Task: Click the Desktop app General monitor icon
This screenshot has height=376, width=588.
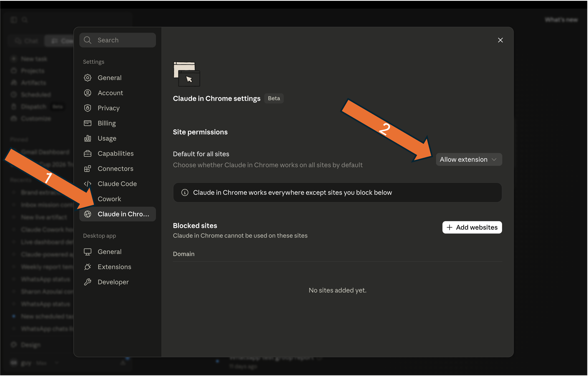Action: point(87,252)
